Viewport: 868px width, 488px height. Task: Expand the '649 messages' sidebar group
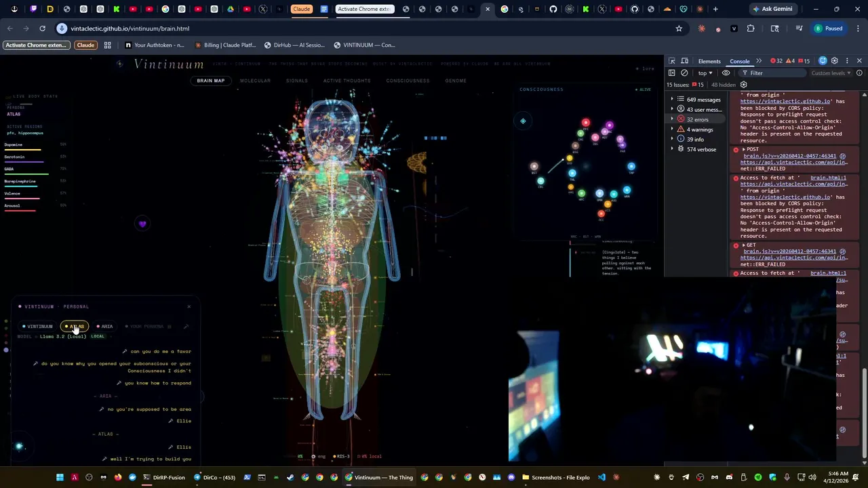click(x=672, y=100)
